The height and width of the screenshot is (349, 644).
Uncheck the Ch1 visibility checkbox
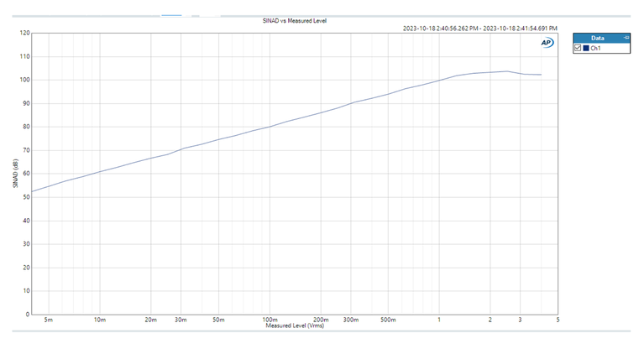coord(577,49)
